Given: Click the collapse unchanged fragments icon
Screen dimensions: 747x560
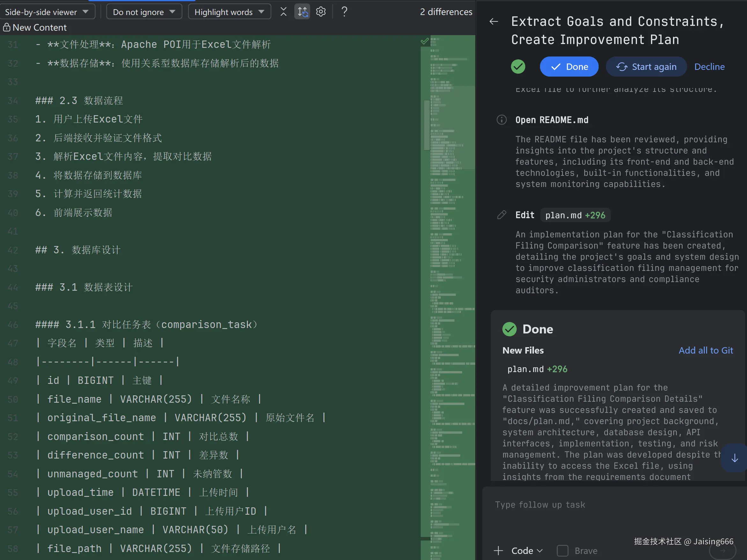Looking at the screenshot, I should [283, 12].
